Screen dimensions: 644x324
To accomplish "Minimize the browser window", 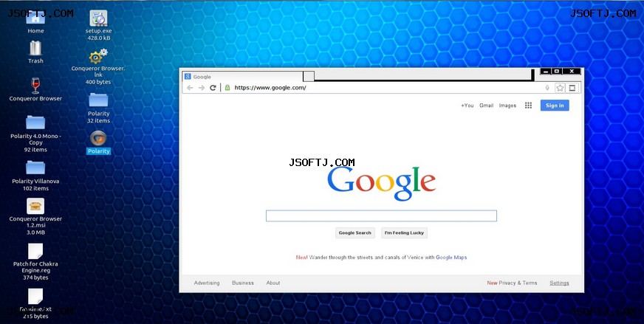I will [546, 72].
